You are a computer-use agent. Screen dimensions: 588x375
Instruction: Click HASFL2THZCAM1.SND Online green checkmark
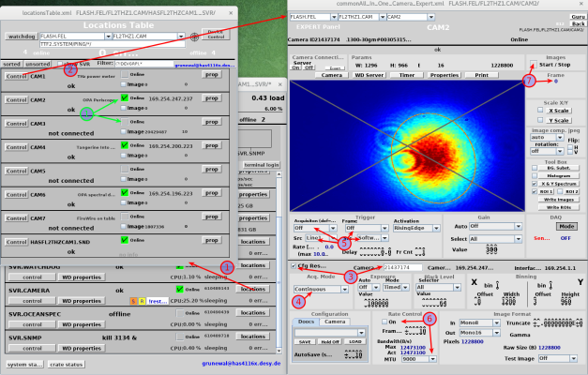pos(125,240)
